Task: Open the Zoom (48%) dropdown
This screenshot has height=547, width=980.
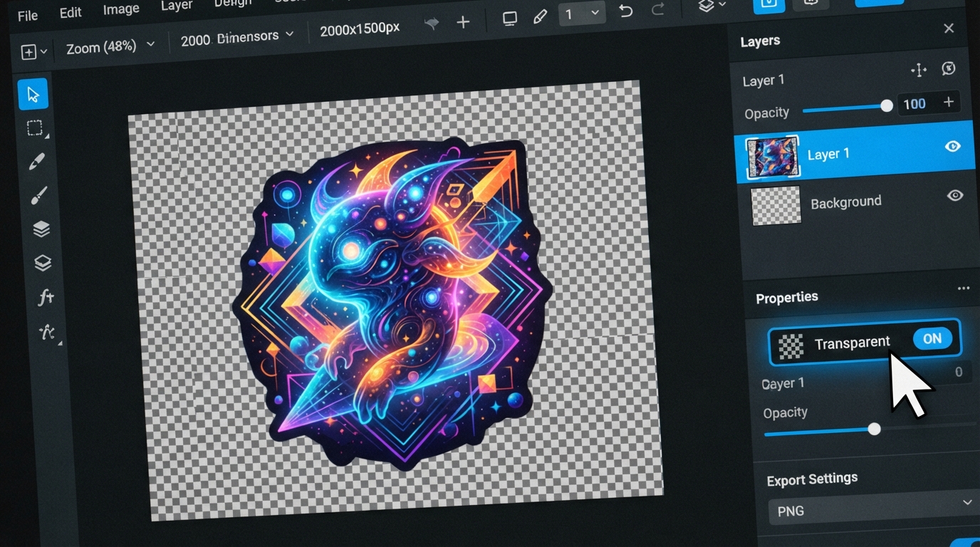Action: 110,46
